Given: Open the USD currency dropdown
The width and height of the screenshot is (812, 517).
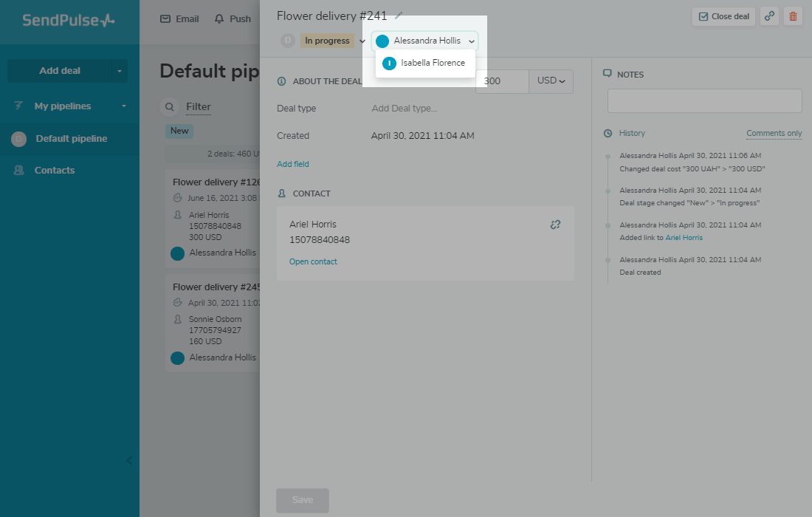Looking at the screenshot, I should pyautogui.click(x=551, y=81).
